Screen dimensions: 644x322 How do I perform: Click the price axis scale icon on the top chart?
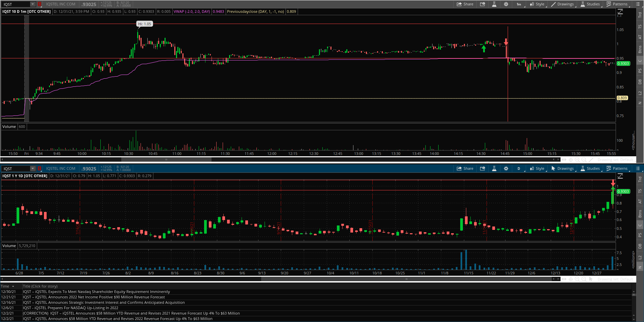pos(620,12)
